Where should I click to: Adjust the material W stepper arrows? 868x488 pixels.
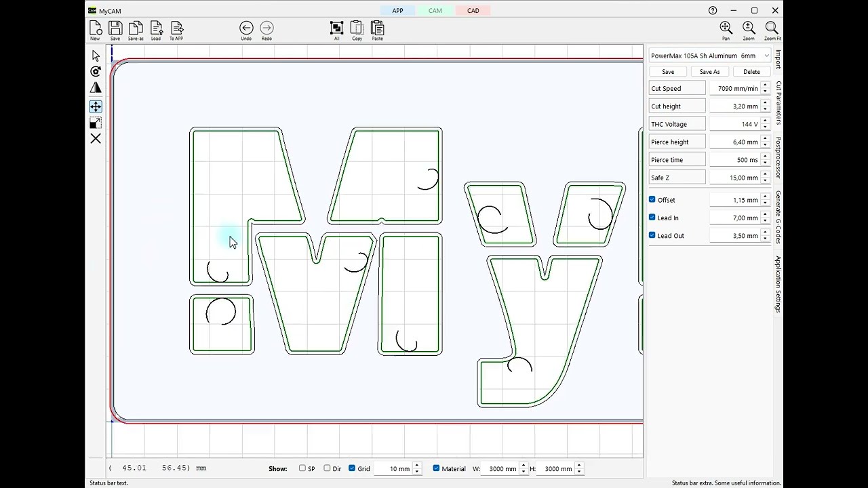(x=524, y=468)
